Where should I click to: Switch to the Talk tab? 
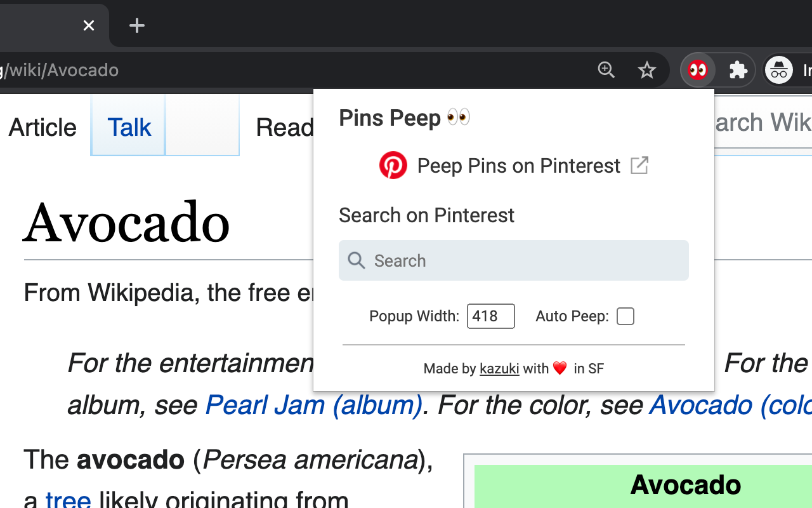[x=129, y=127]
